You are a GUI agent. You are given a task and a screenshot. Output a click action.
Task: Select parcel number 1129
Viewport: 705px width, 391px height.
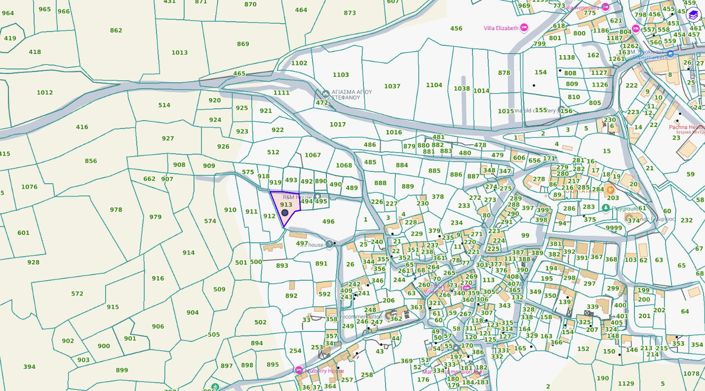coord(625,383)
